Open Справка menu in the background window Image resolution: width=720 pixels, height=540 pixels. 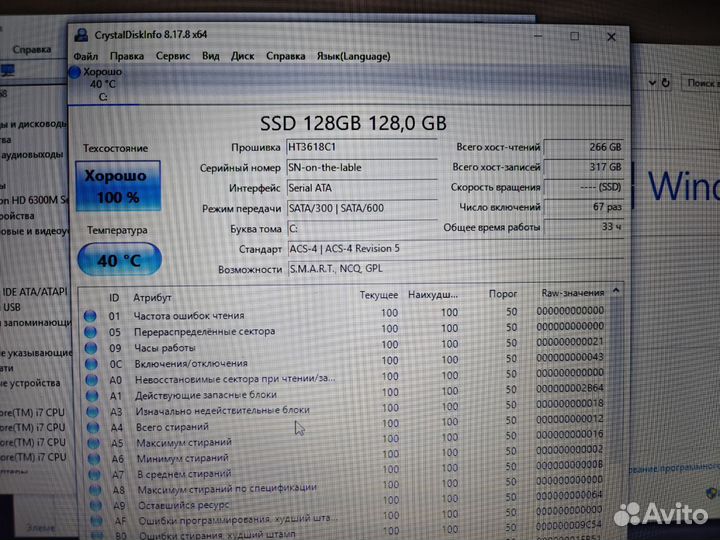click(x=32, y=50)
